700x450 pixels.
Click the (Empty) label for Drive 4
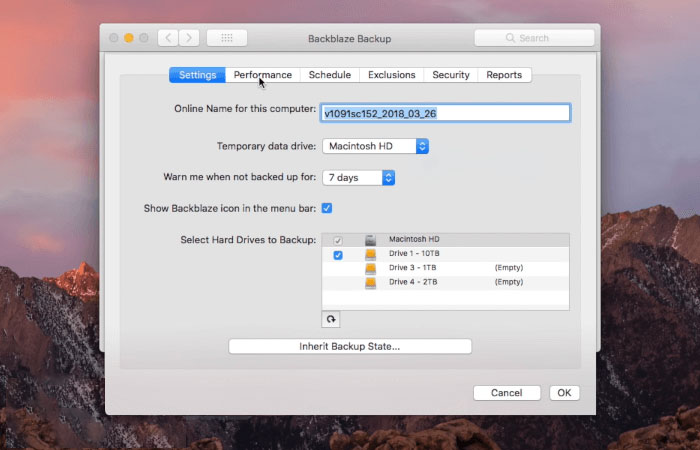click(509, 282)
